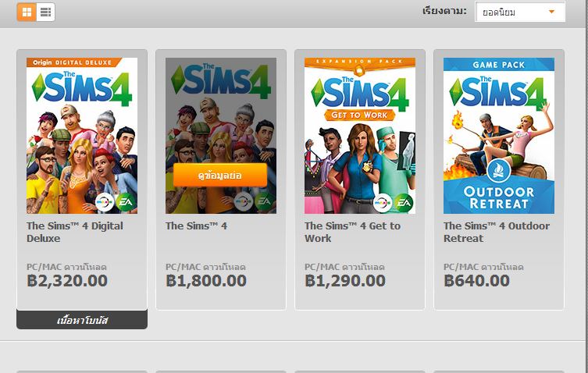Click the ฿2,320.00 price
The height and width of the screenshot is (373, 588).
pyautogui.click(x=67, y=281)
